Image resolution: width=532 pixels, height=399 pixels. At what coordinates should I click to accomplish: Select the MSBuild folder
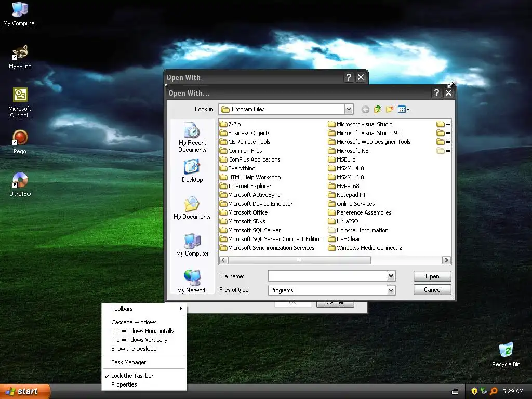pyautogui.click(x=342, y=159)
